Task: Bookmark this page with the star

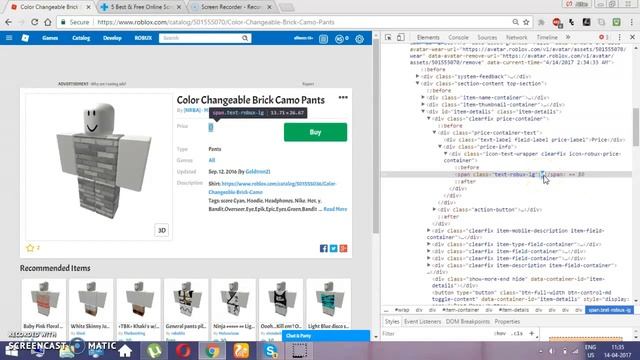Action: pyautogui.click(x=526, y=22)
